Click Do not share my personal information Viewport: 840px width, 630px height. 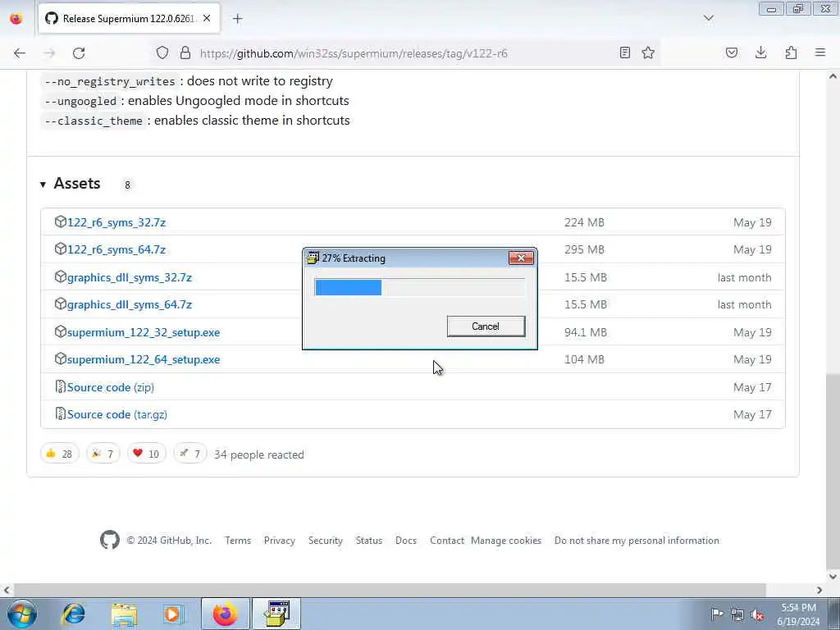coord(637,541)
